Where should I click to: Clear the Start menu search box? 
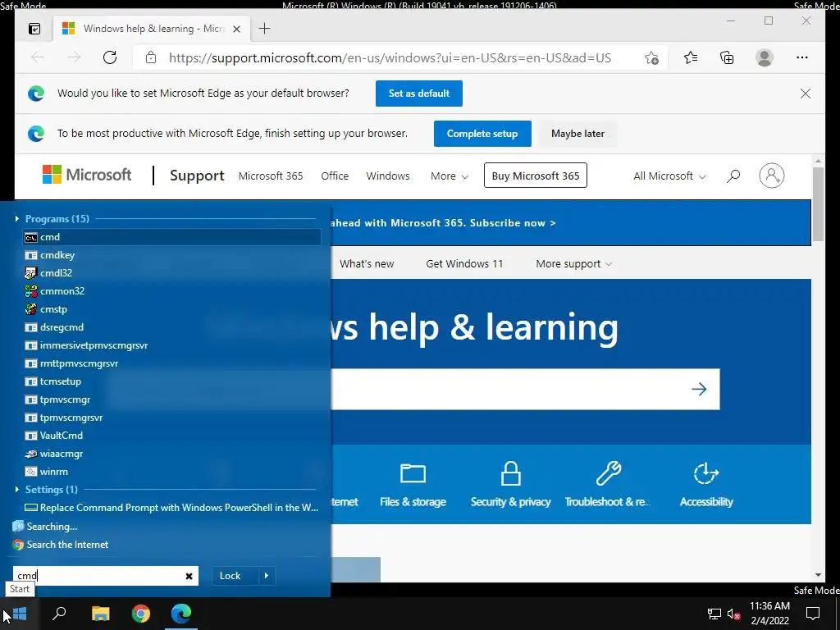coord(189,576)
